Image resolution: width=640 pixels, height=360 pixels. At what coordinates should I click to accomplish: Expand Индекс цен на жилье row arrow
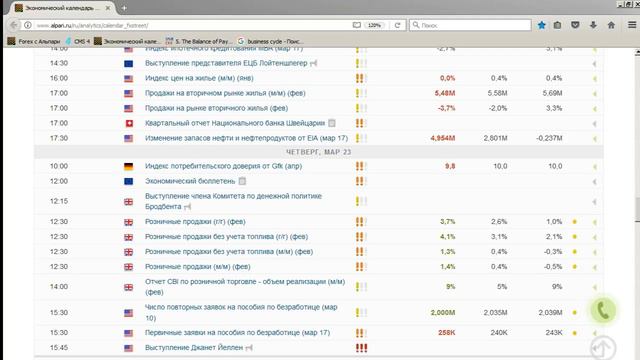pos(595,79)
